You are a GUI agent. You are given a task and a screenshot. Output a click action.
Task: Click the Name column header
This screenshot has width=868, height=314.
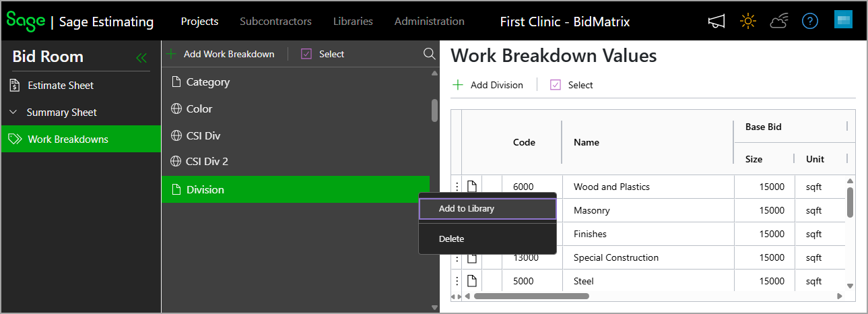[x=586, y=142]
